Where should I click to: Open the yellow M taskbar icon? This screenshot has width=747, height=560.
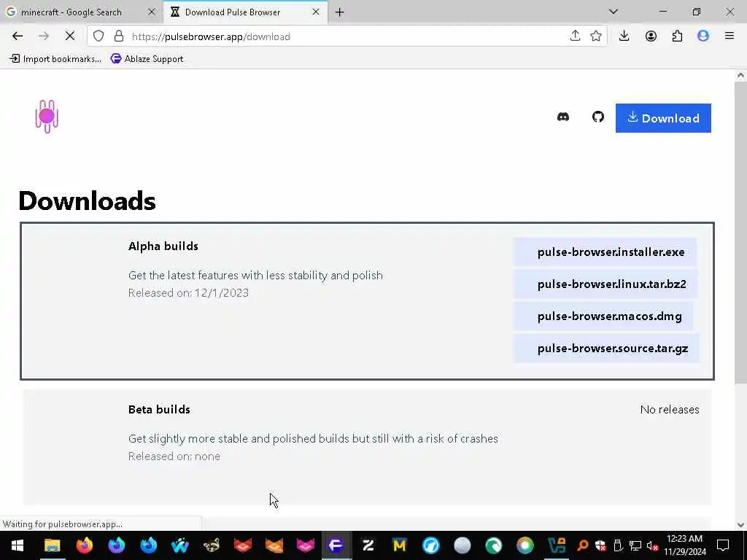coord(399,545)
